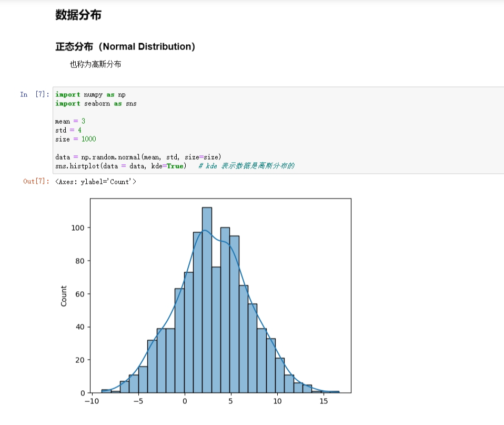Click the x-axis tick label 15
This screenshot has height=425, width=504.
click(x=324, y=401)
